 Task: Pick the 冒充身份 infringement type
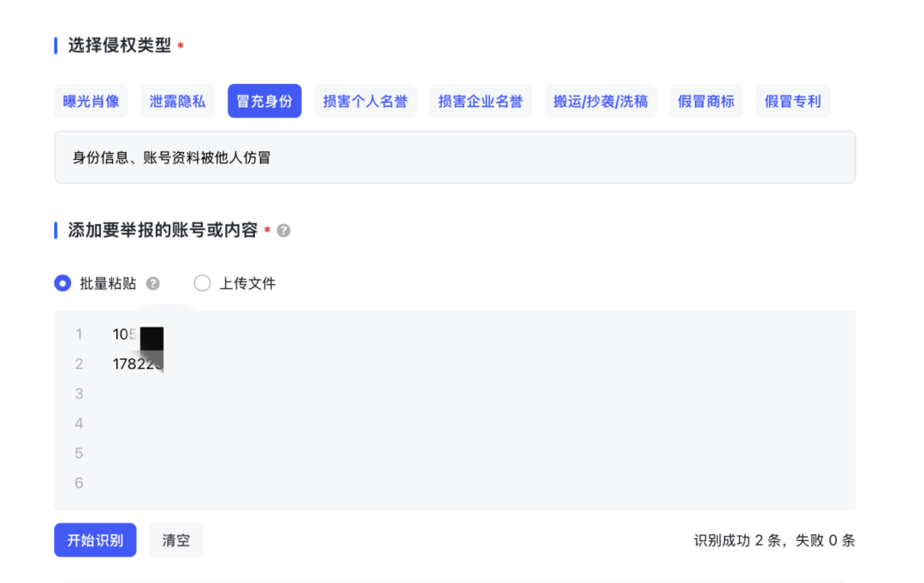tap(264, 101)
